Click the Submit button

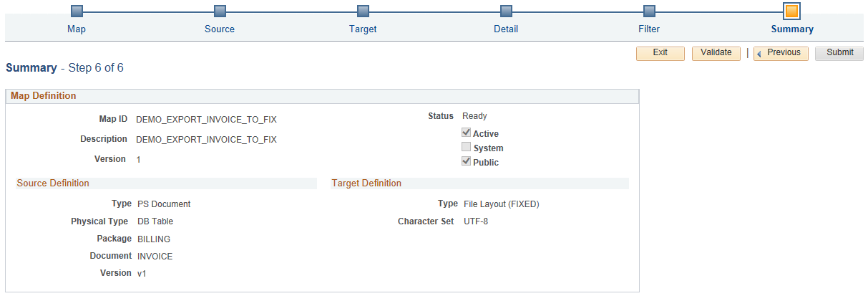839,53
